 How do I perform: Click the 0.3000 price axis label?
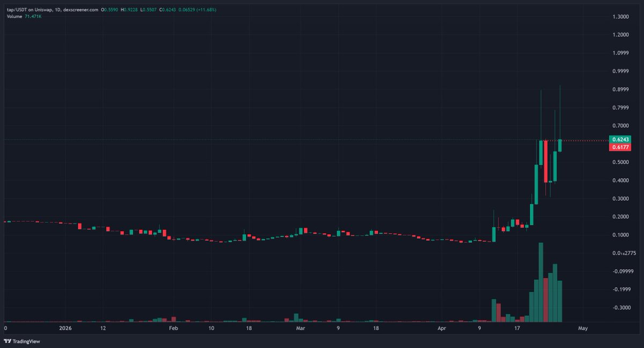coord(620,199)
